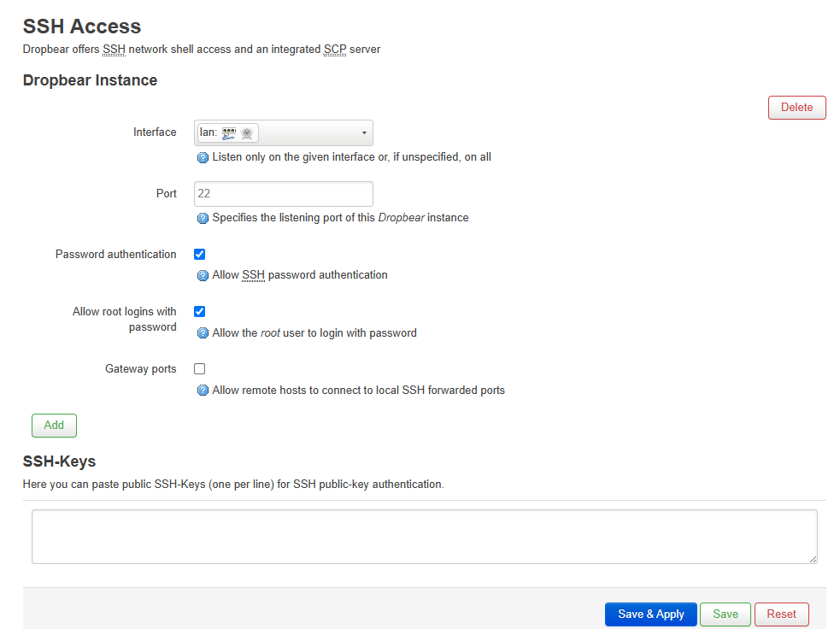This screenshot has height=629, width=840.
Task: Click the lan wireless icon in Interface field
Action: point(247,132)
